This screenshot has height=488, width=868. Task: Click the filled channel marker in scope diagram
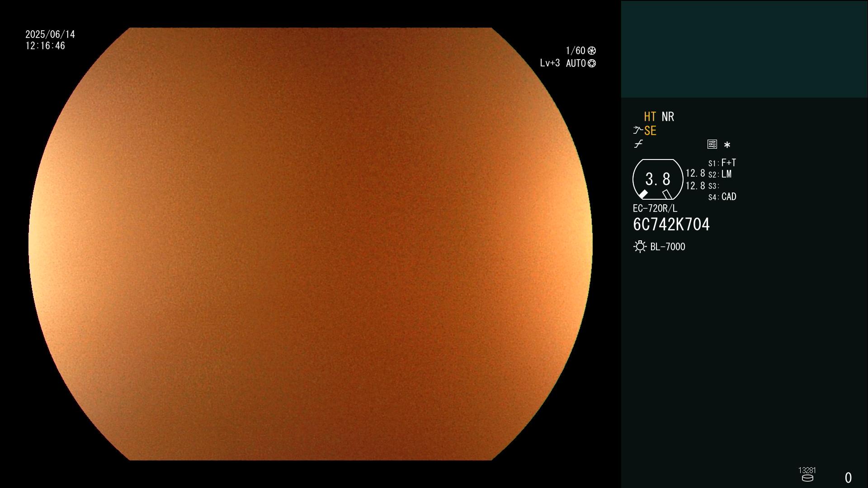pos(643,194)
